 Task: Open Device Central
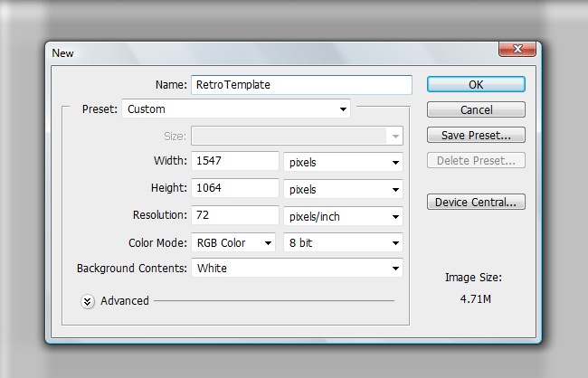pyautogui.click(x=476, y=202)
